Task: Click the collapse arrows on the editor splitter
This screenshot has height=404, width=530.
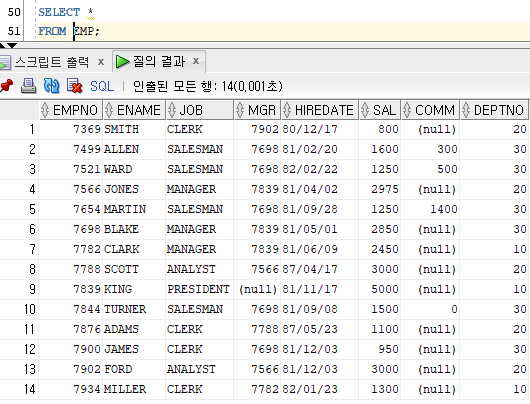Action: pyautogui.click(x=8, y=45)
